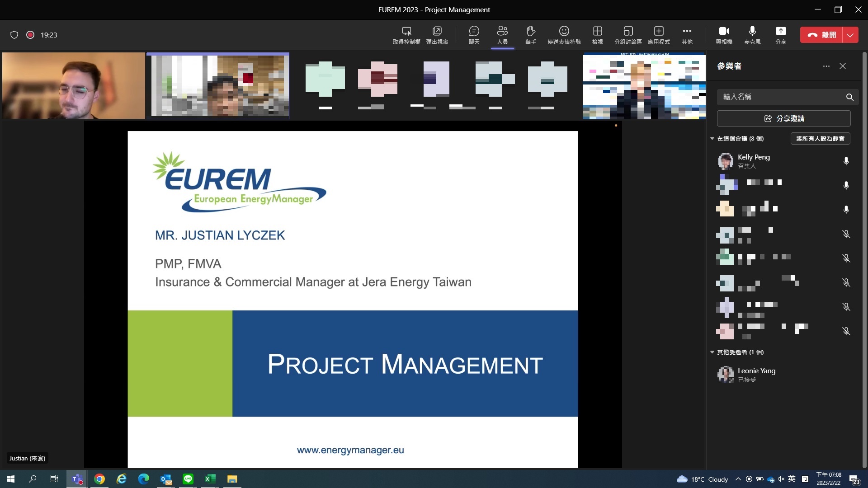
Task: Click the shield security icon
Action: pyautogui.click(x=14, y=35)
